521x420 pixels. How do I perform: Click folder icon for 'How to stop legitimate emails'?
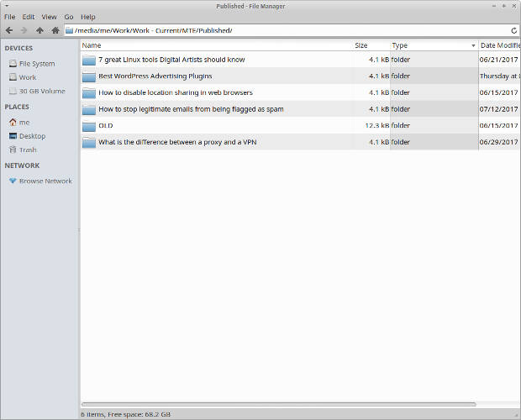[x=89, y=109]
